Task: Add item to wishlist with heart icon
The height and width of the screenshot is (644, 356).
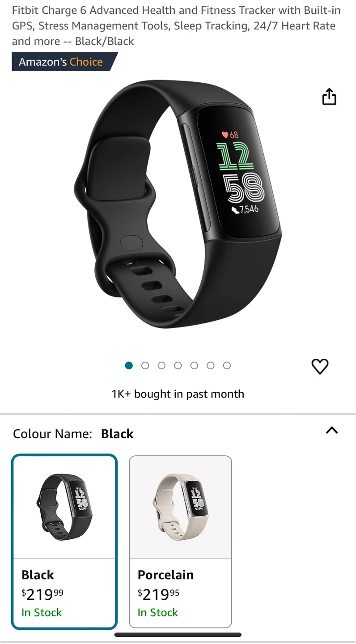Action: (320, 367)
